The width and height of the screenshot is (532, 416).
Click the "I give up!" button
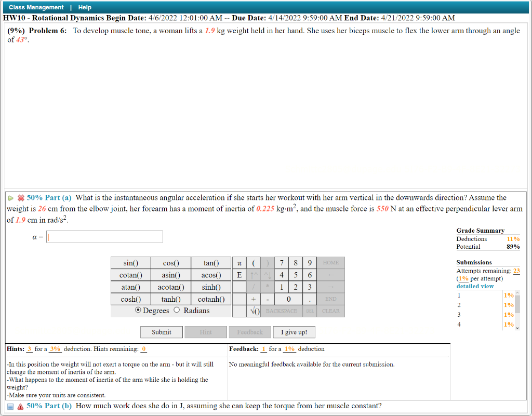pyautogui.click(x=294, y=332)
